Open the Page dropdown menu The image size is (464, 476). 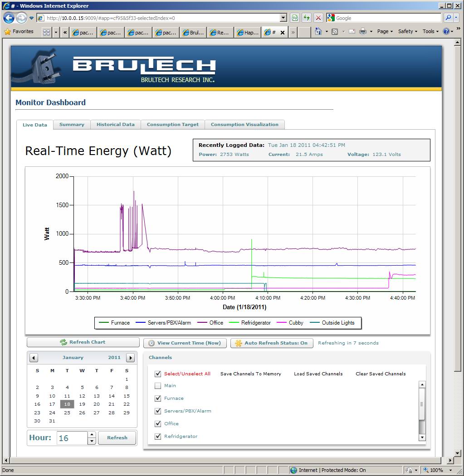385,32
